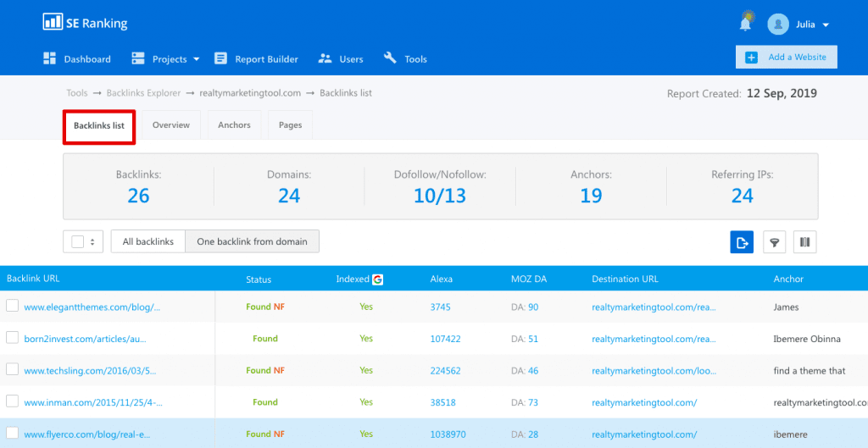The width and height of the screenshot is (868, 448).
Task: Switch to the Pages tab
Action: pyautogui.click(x=290, y=125)
